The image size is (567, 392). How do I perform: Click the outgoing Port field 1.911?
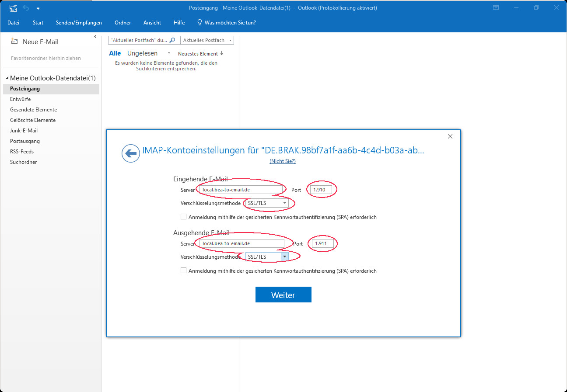pyautogui.click(x=323, y=243)
